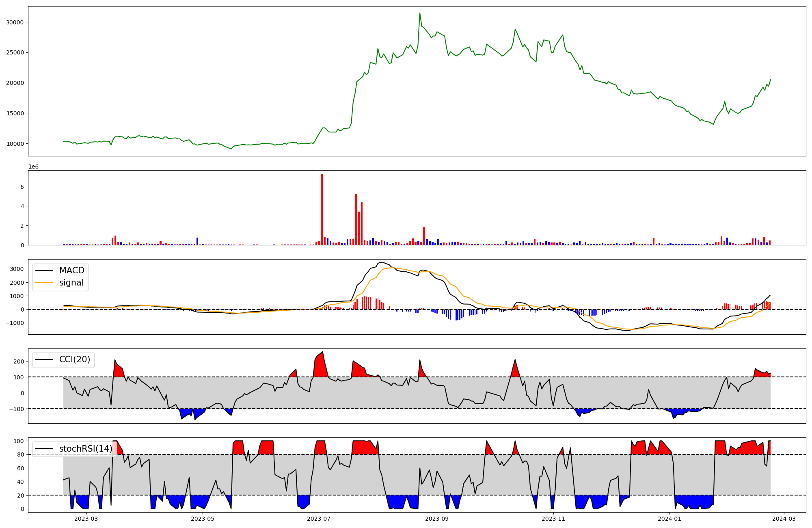
Task: Click the stochRSI(14) legend entry
Action: (86, 449)
